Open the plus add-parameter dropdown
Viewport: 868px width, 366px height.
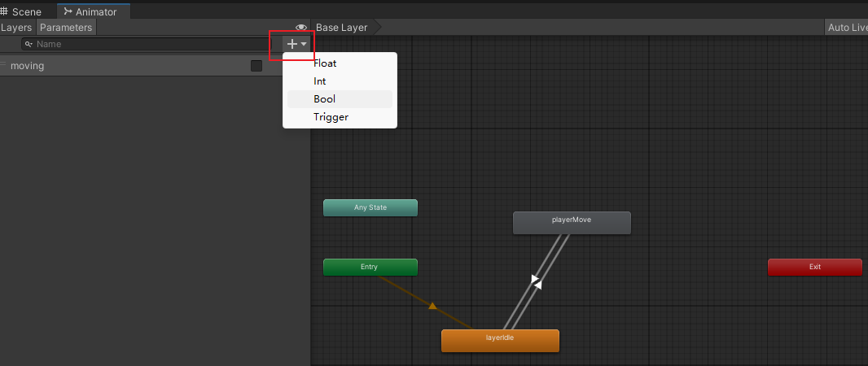click(x=296, y=44)
